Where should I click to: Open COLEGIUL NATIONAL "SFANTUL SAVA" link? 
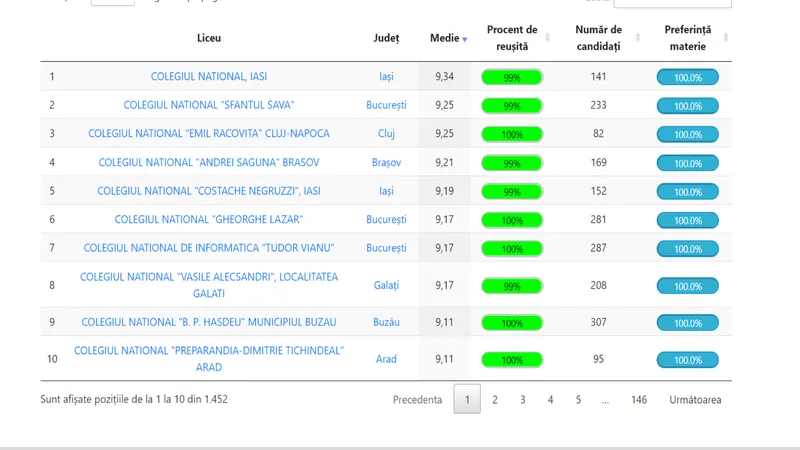pyautogui.click(x=208, y=105)
